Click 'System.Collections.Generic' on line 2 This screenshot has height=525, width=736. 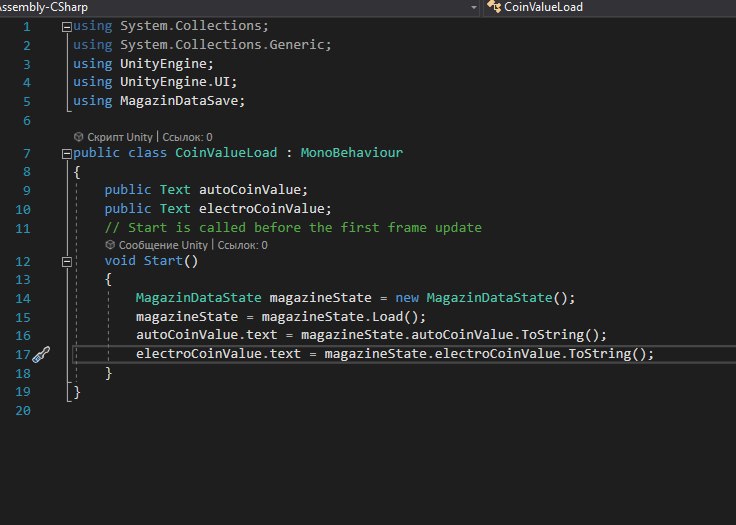(x=222, y=45)
